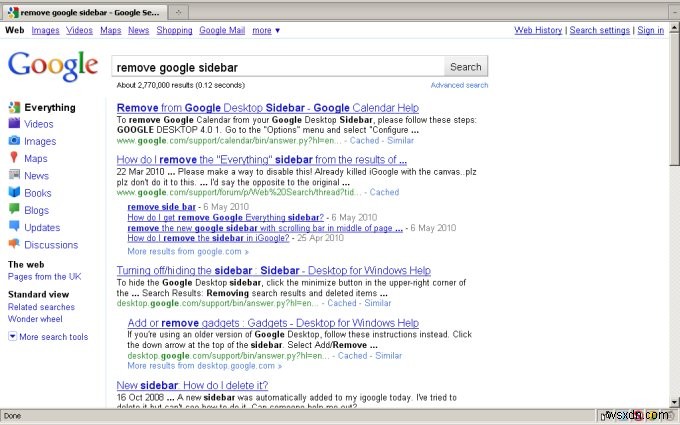The height and width of the screenshot is (425, 680).
Task: Click the blue Updates bubble icon
Action: (x=14, y=226)
